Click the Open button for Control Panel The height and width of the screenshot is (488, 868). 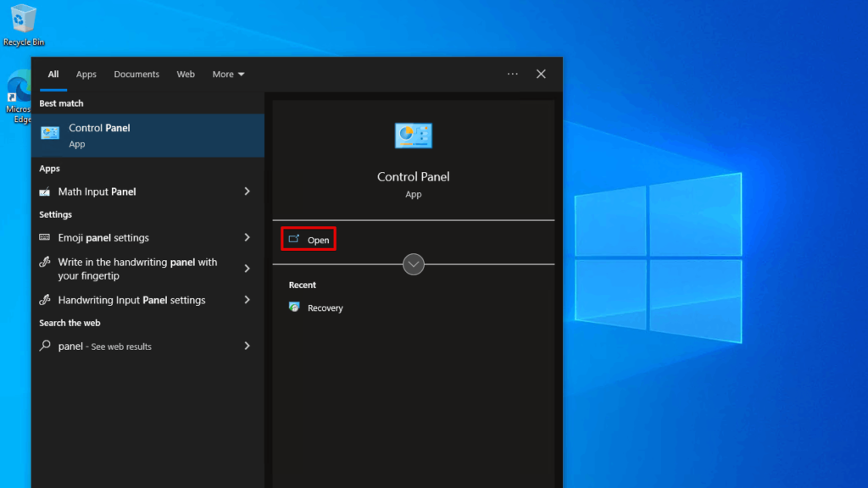308,238
